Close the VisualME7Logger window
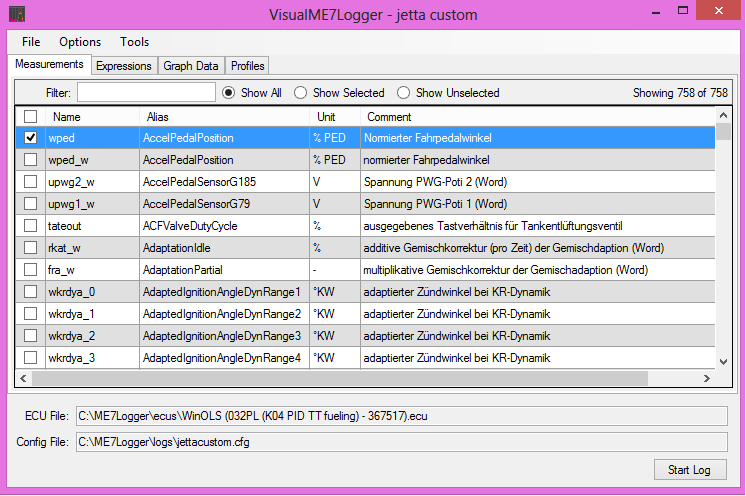This screenshot has height=496, width=746. click(x=718, y=10)
